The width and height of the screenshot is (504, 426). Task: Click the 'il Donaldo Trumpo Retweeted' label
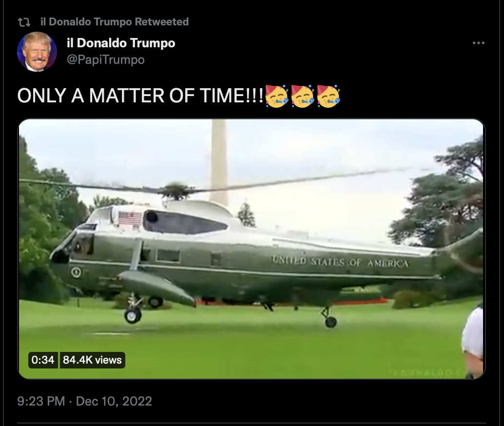[115, 21]
